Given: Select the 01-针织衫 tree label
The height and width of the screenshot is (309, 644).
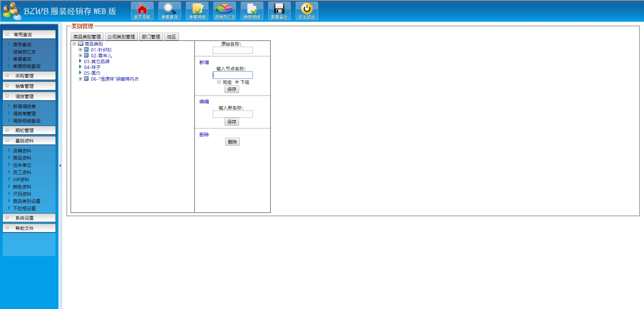Looking at the screenshot, I should point(101,50).
